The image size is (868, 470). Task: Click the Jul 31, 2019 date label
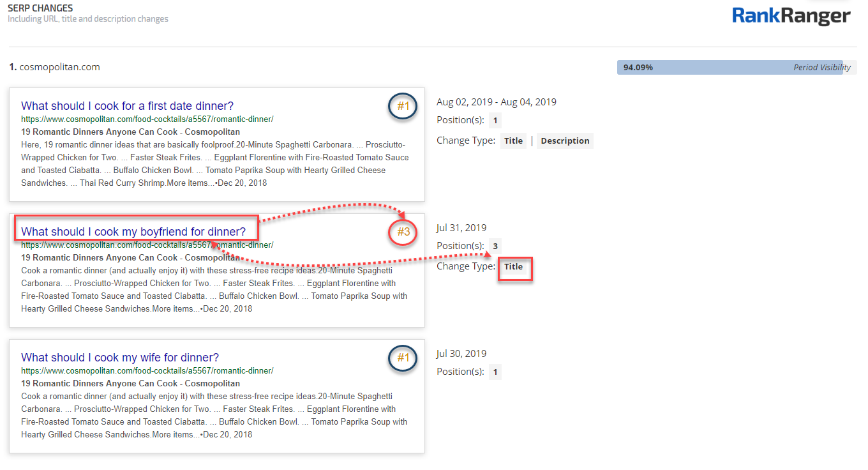(x=461, y=228)
